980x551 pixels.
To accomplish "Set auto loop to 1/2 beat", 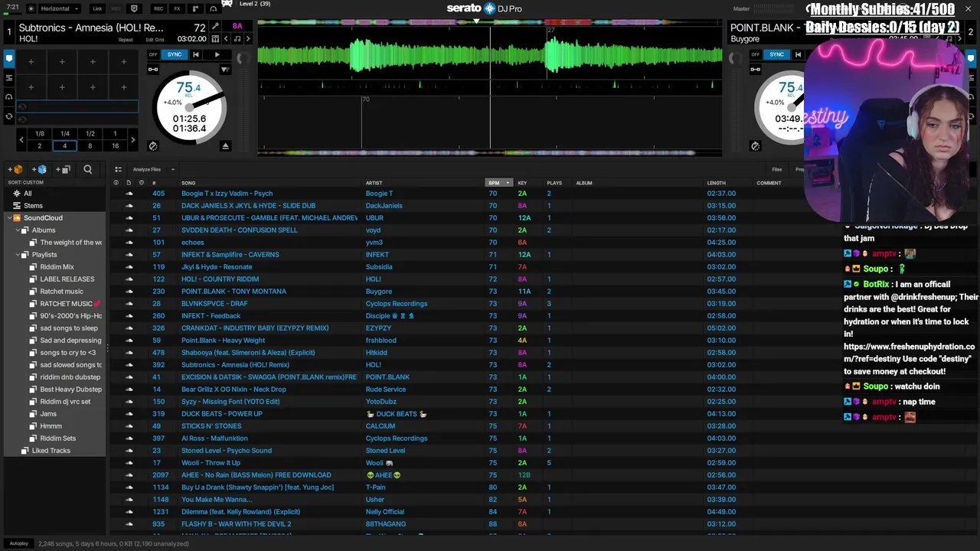I will coord(90,134).
